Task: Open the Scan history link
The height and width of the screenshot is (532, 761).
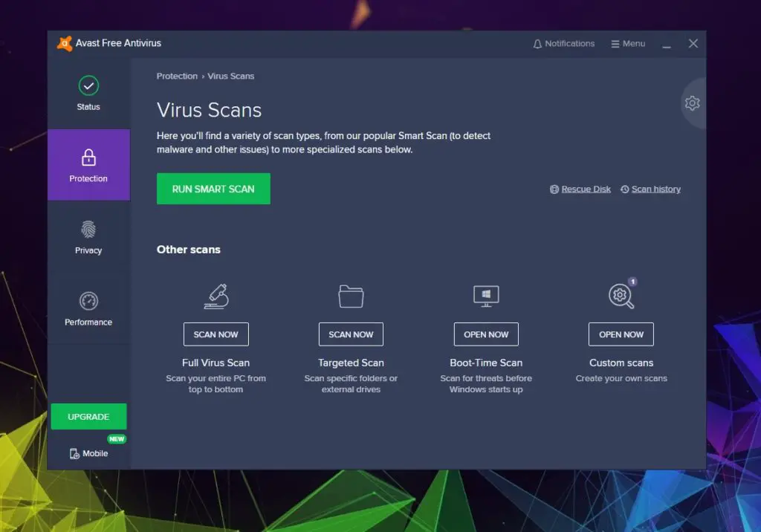Action: click(655, 189)
